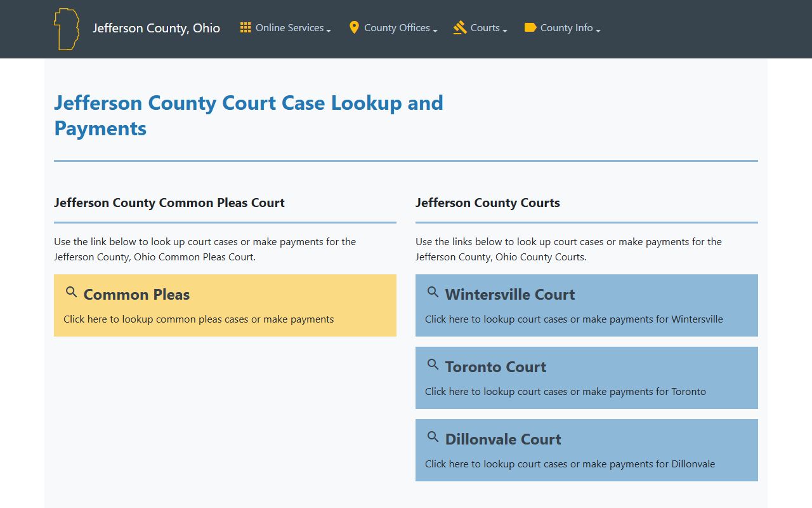Click the search icon beside Toronto Court
The height and width of the screenshot is (508, 812).
(433, 364)
